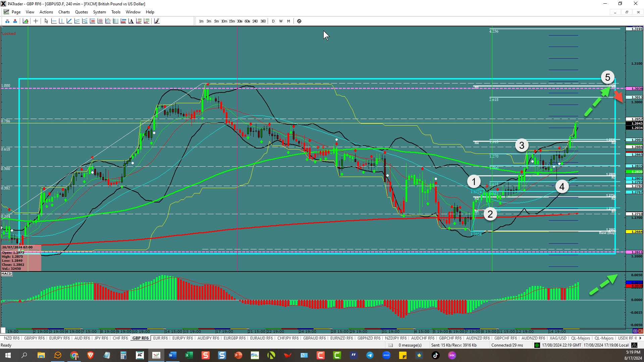Select the crosshair cursor tool
Viewport: 644px width, 362px height.
click(x=36, y=21)
